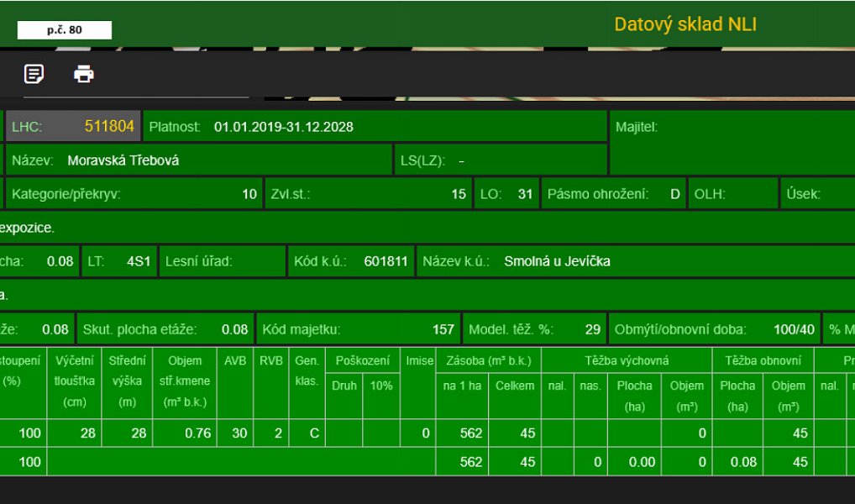Select the LT value 4S1
855x504 pixels.
(x=139, y=261)
